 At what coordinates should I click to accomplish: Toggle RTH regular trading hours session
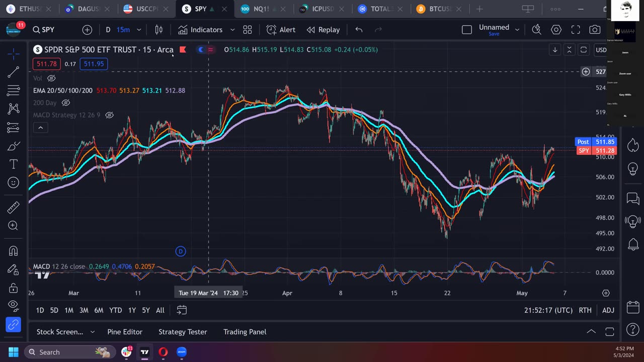coord(585,310)
